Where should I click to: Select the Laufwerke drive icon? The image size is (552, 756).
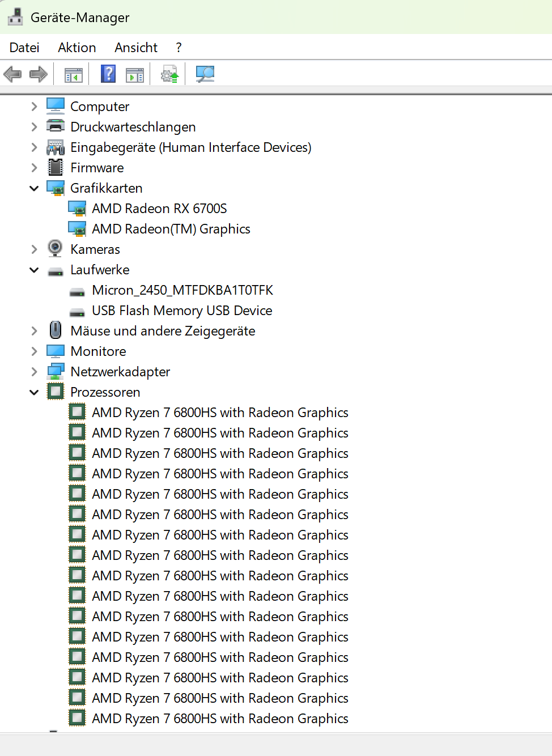pyautogui.click(x=56, y=271)
